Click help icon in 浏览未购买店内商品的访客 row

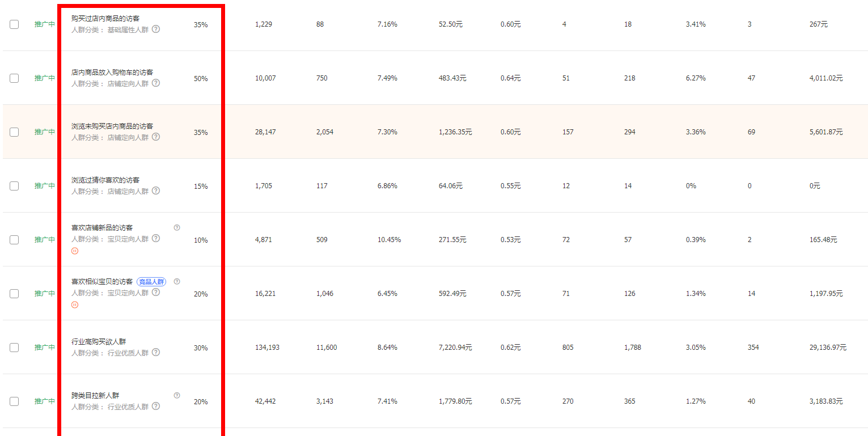[156, 137]
